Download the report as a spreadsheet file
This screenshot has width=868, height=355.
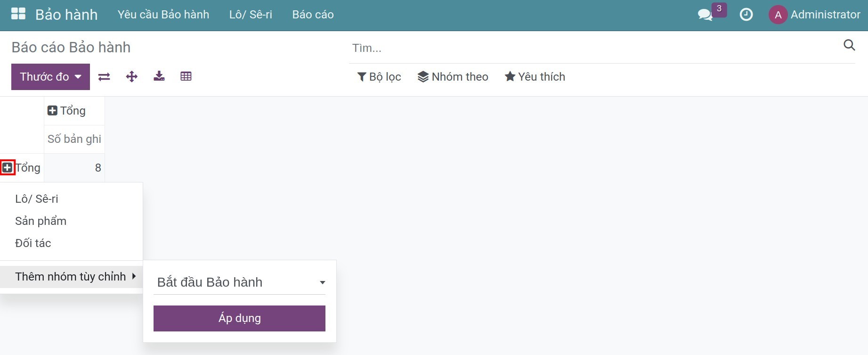(159, 76)
